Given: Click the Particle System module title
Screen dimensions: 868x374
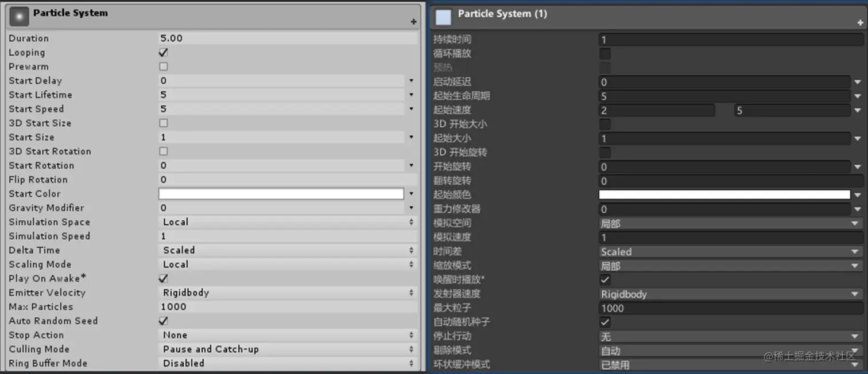Looking at the screenshot, I should pyautogui.click(x=70, y=13).
